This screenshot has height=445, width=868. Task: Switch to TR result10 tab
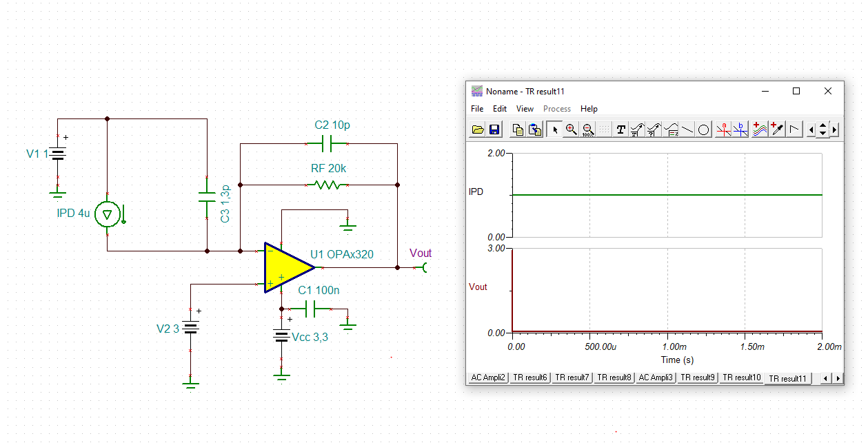coord(742,377)
